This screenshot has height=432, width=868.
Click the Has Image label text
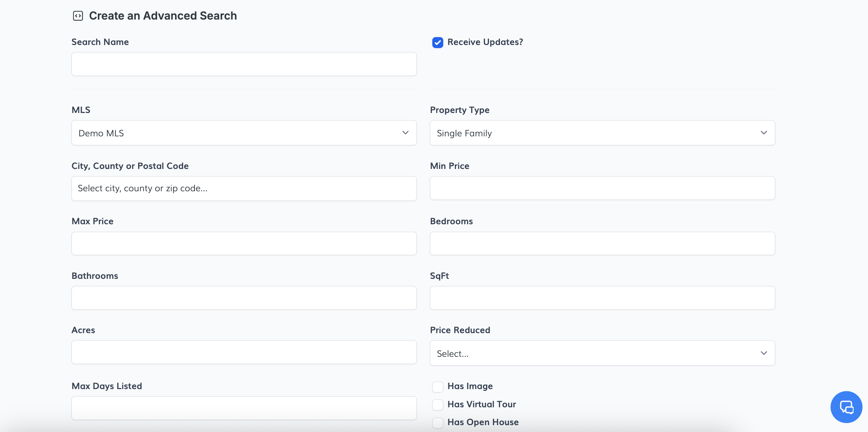(470, 386)
